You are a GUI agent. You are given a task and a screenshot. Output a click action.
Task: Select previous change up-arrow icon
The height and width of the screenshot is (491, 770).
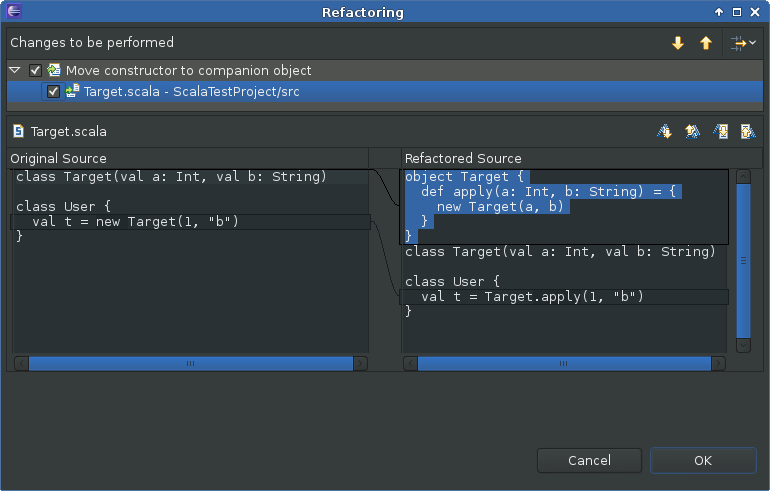point(706,43)
